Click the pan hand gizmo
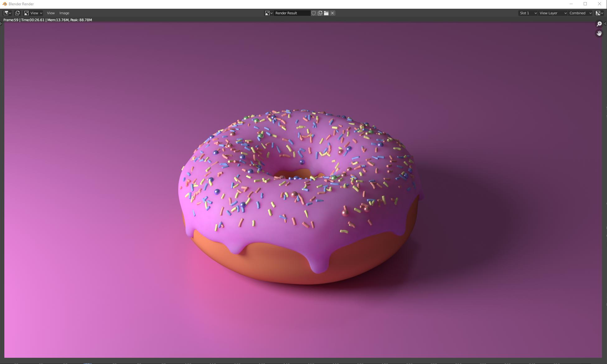 [x=599, y=33]
